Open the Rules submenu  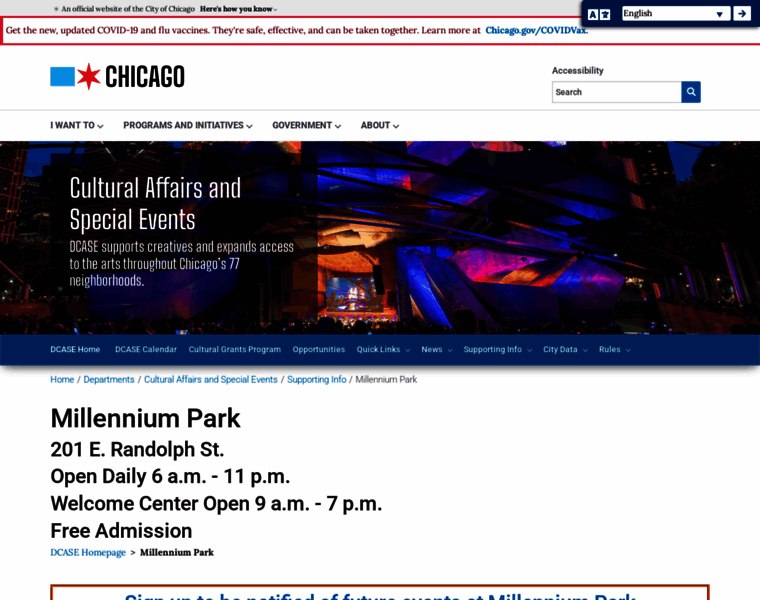click(x=614, y=349)
